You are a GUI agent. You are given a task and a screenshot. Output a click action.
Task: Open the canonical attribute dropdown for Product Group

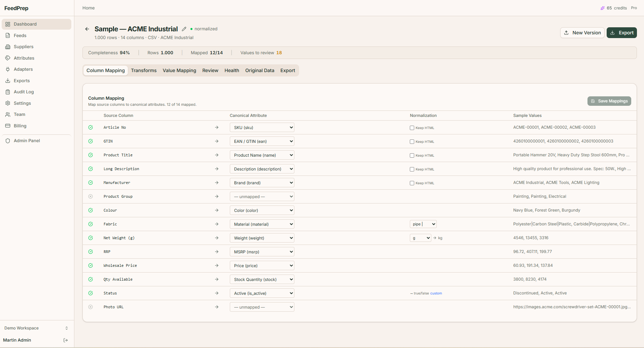[262, 196]
